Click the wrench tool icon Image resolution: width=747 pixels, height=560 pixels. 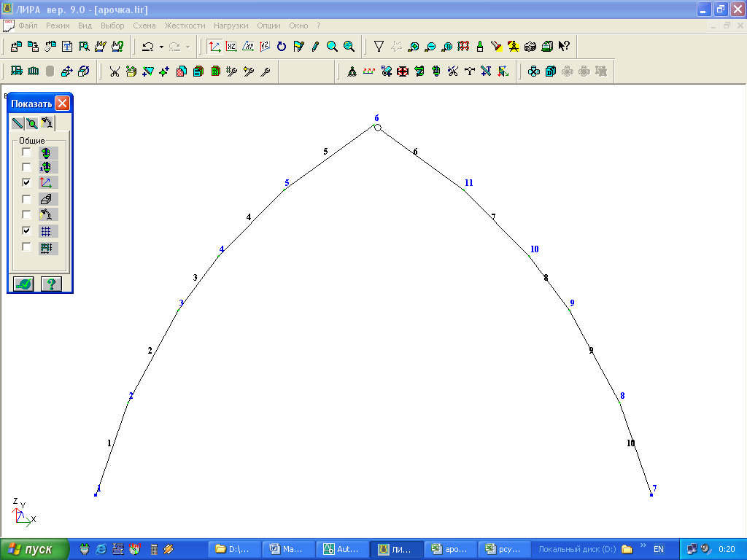[x=266, y=71]
